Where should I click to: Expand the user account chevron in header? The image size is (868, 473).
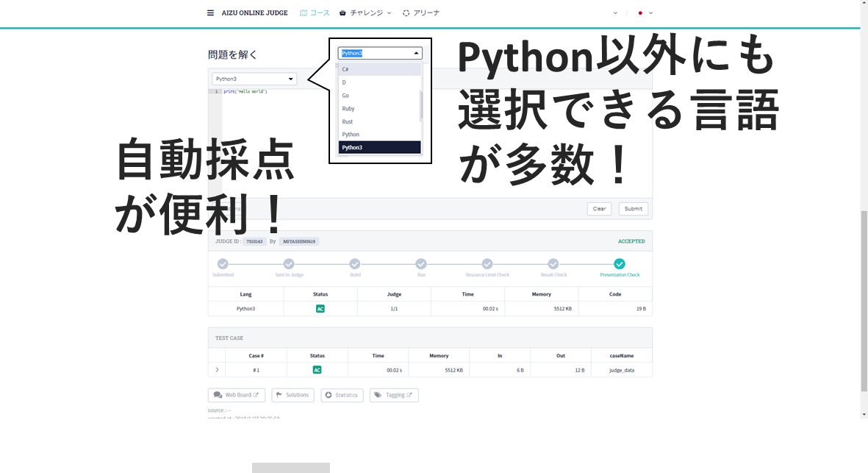click(x=615, y=13)
